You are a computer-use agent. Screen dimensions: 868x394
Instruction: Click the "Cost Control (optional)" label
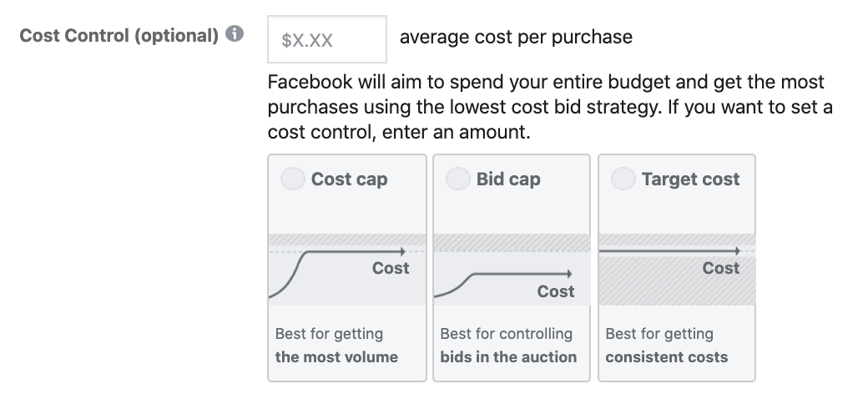(119, 35)
